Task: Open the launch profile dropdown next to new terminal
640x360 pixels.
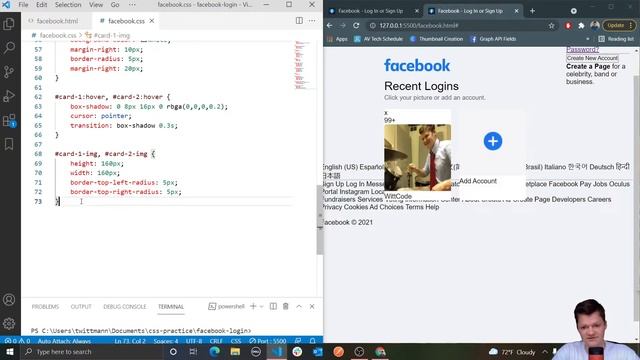Action: point(262,307)
